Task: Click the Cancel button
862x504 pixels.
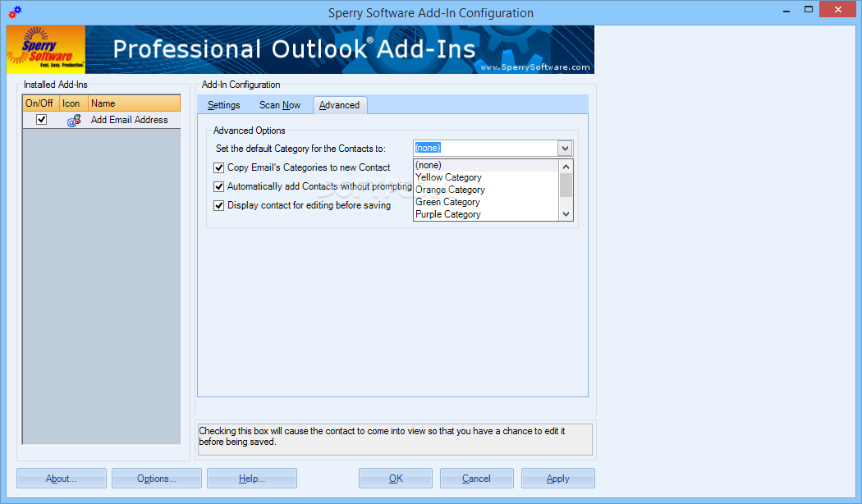Action: (477, 479)
